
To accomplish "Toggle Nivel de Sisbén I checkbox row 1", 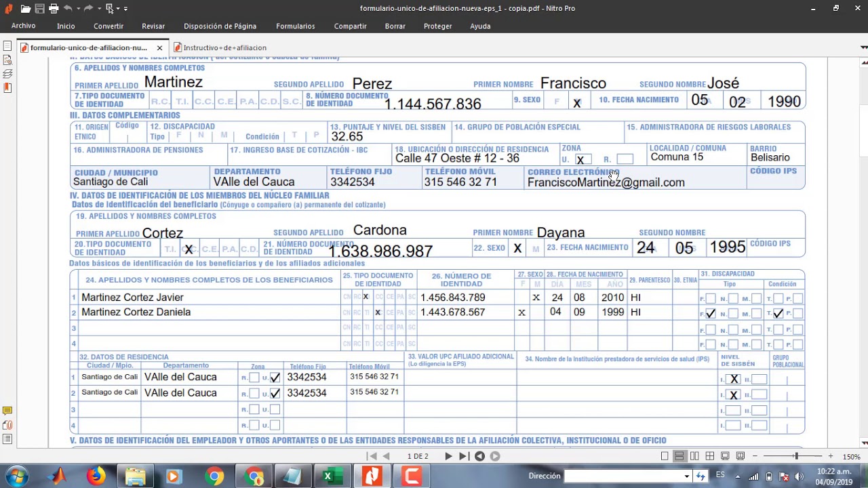I will (x=734, y=380).
